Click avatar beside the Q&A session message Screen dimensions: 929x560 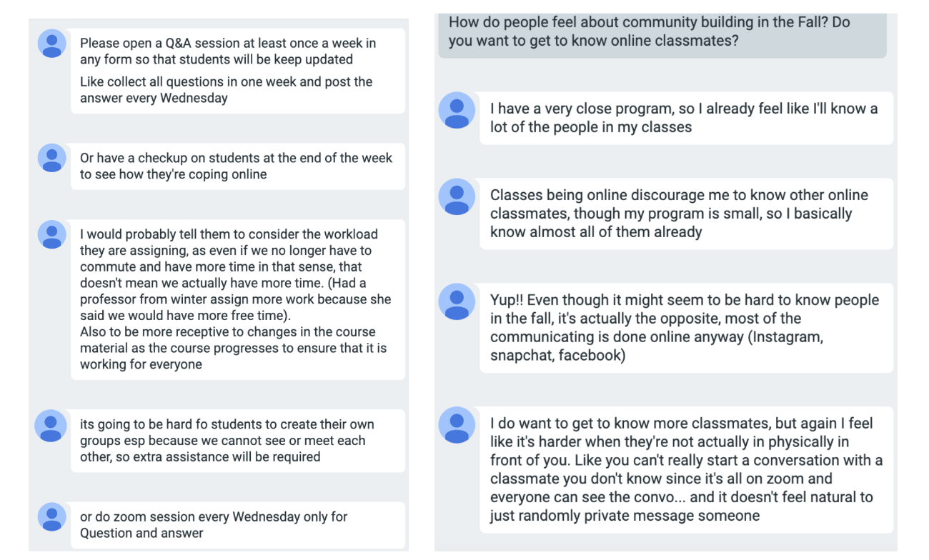(52, 44)
